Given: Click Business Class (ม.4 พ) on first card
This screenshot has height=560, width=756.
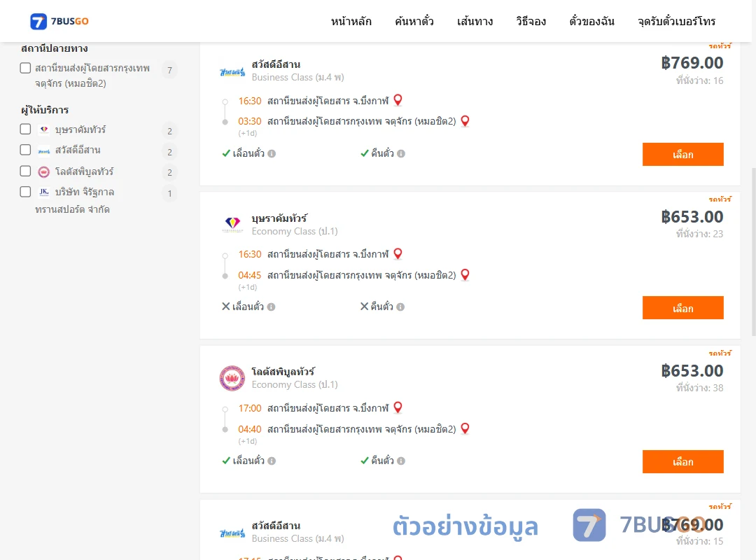Looking at the screenshot, I should 298,77.
